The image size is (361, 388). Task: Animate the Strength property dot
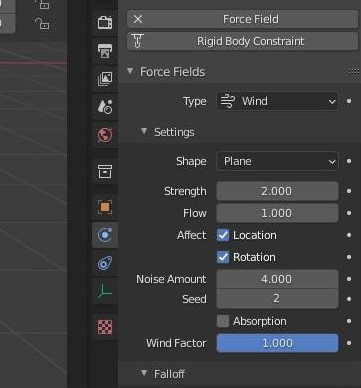pos(349,191)
